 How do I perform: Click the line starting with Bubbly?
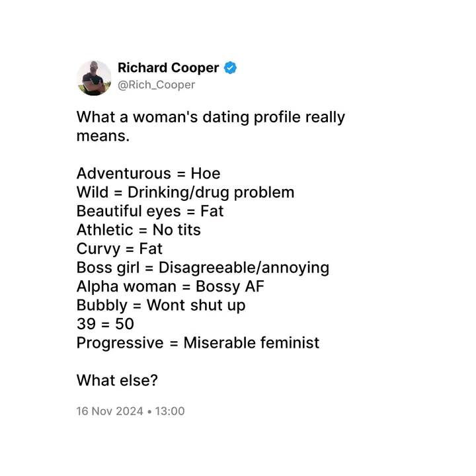(161, 305)
